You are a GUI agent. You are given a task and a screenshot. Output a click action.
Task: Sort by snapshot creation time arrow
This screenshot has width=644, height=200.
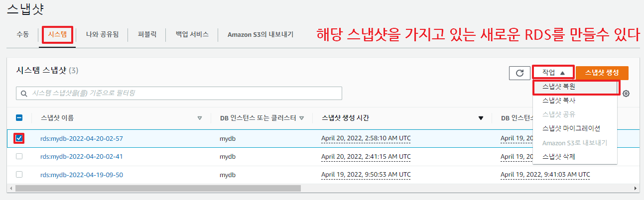point(481,118)
